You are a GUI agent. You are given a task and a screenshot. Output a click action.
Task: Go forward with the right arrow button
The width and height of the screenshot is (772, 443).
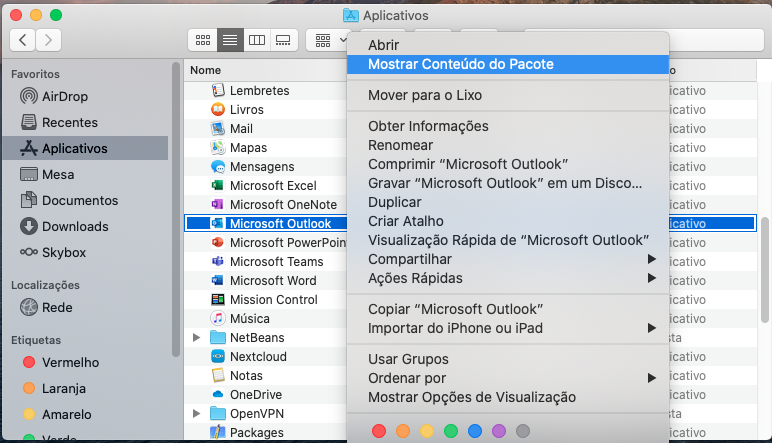[48, 40]
